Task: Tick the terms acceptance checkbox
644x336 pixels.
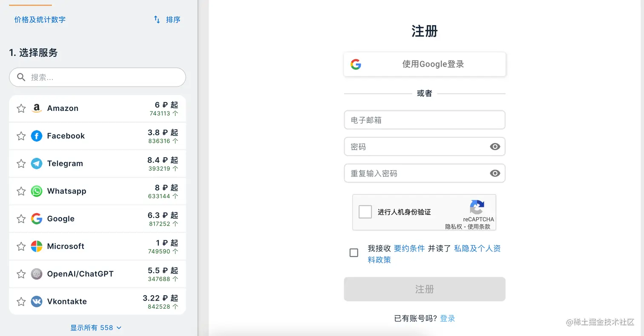Action: 354,253
